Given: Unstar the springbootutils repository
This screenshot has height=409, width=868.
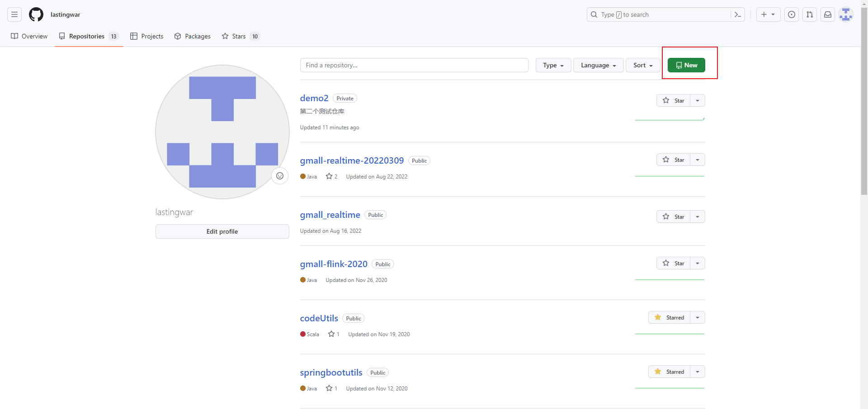Looking at the screenshot, I should (670, 372).
